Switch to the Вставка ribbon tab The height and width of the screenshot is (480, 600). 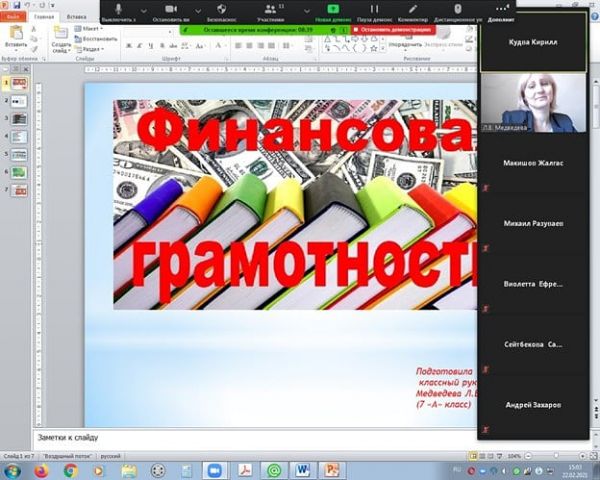pyautogui.click(x=75, y=16)
